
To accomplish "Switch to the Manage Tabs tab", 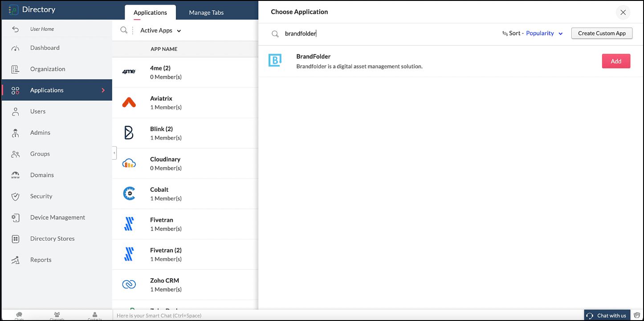I will (x=206, y=13).
